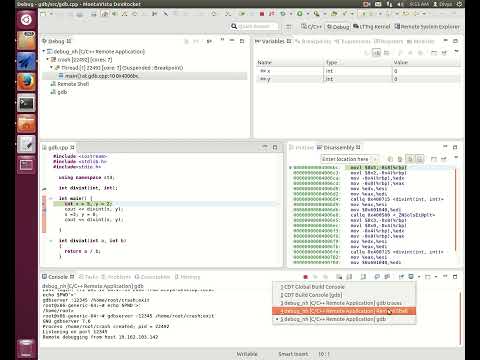Collapse the int divint function fold

point(51,241)
